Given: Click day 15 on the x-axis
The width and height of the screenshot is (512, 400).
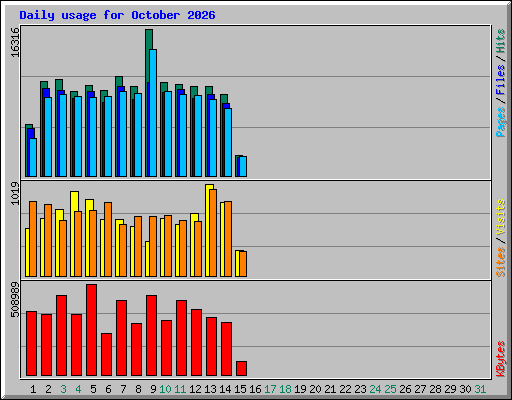Looking at the screenshot, I should click(x=240, y=389).
